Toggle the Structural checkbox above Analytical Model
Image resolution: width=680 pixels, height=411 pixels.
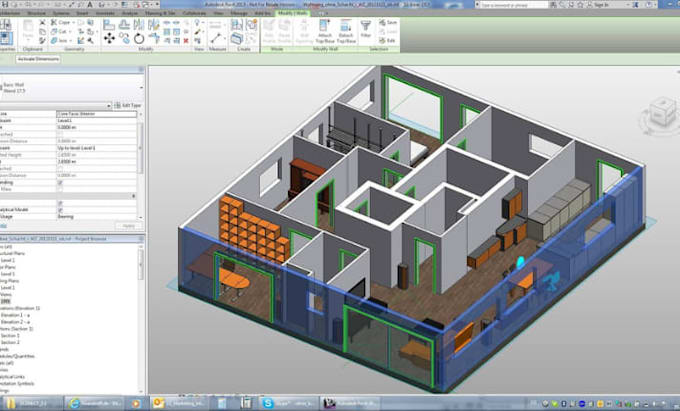click(60, 203)
